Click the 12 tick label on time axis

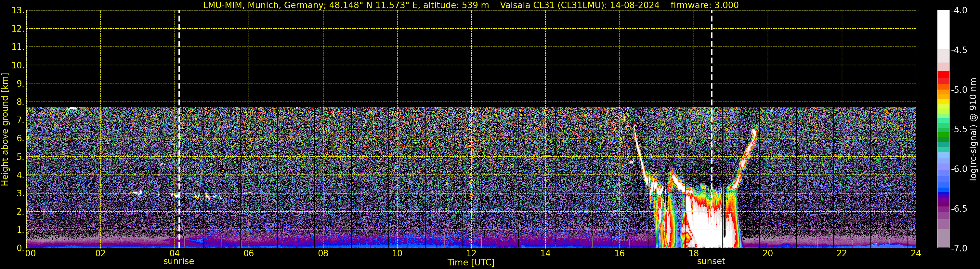click(x=471, y=253)
